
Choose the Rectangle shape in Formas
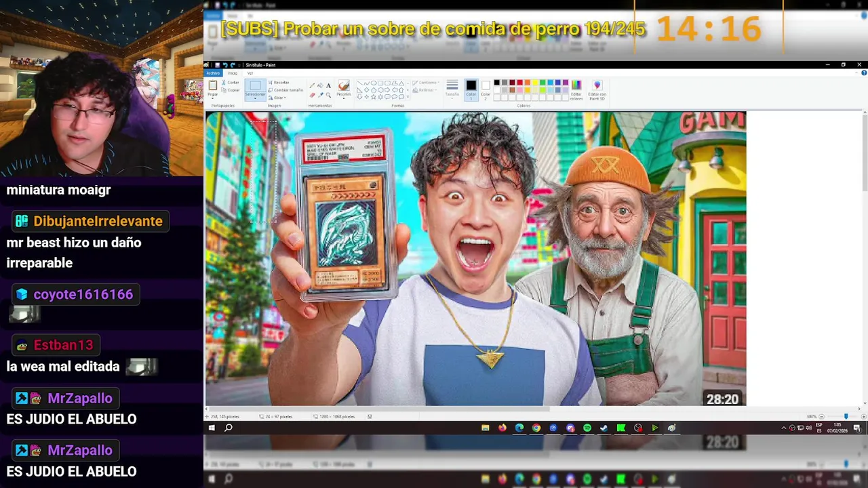pyautogui.click(x=380, y=83)
